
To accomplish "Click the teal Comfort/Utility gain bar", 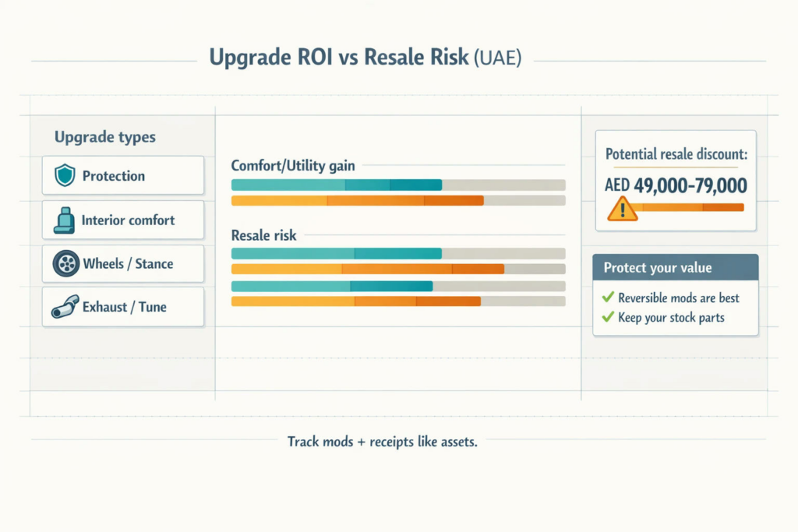I will tap(337, 185).
